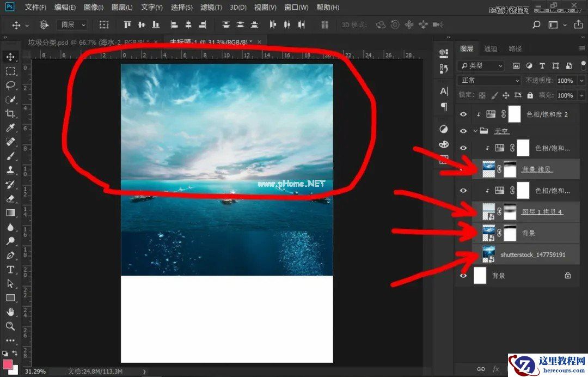Select the Gradient tool
Image resolution: width=588 pixels, height=377 pixels.
pyautogui.click(x=10, y=213)
